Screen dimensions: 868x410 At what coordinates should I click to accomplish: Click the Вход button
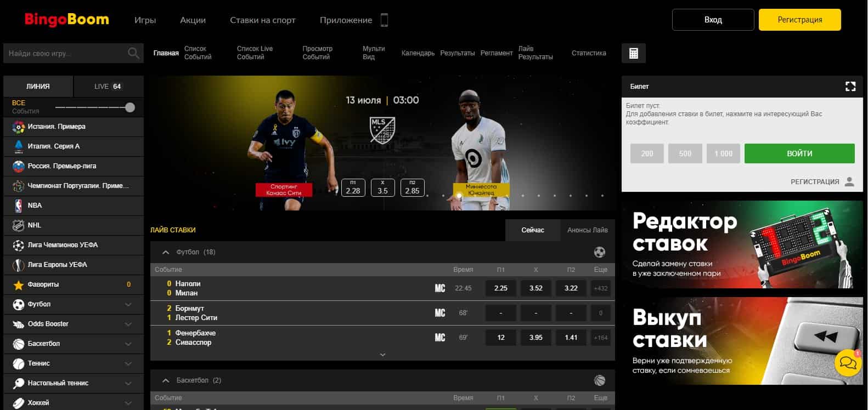click(x=713, y=20)
